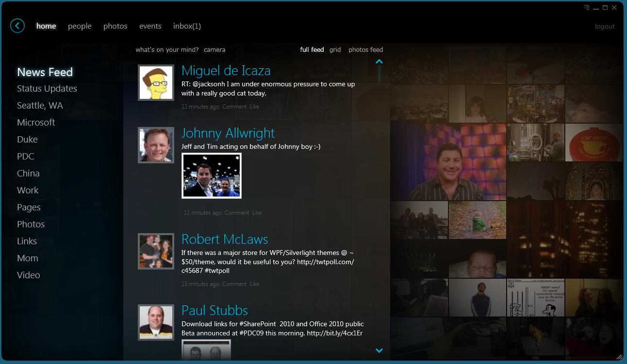Filter feed by Status Updates
627x364 pixels.
point(47,89)
